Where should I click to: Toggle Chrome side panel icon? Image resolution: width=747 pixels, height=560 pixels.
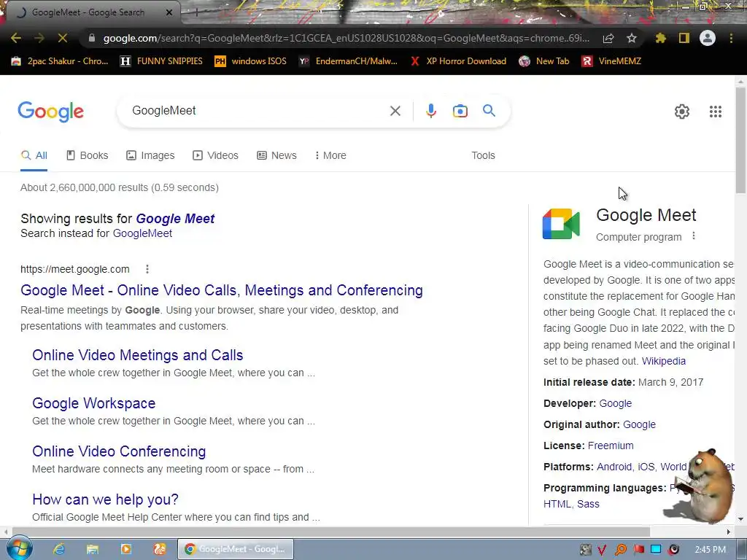coord(684,38)
